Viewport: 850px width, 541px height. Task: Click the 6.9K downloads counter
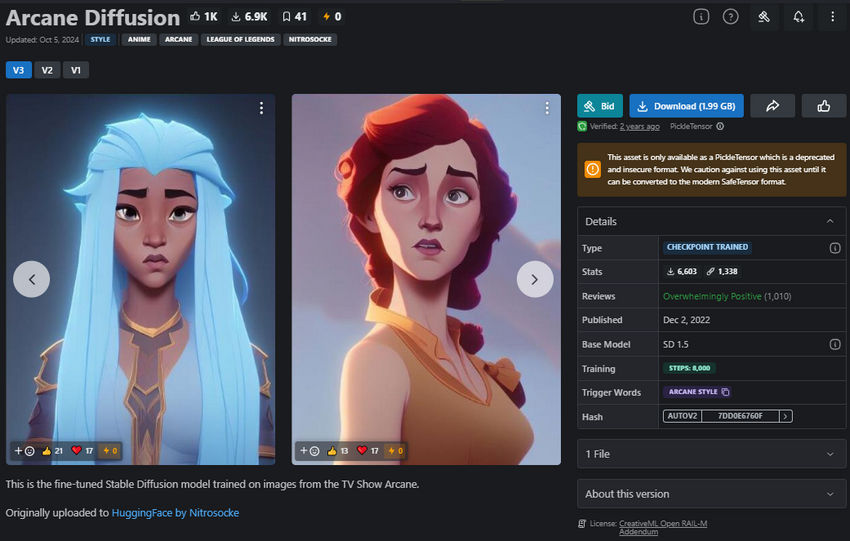click(x=249, y=17)
